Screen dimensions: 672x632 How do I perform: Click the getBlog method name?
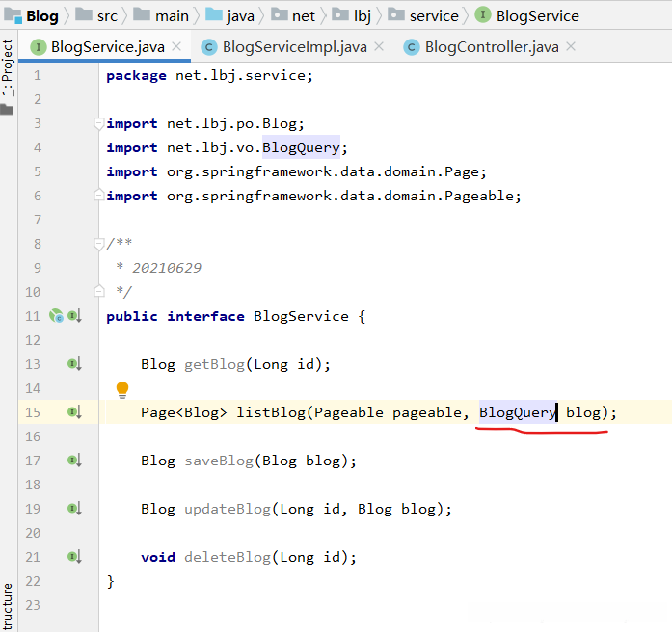[214, 364]
